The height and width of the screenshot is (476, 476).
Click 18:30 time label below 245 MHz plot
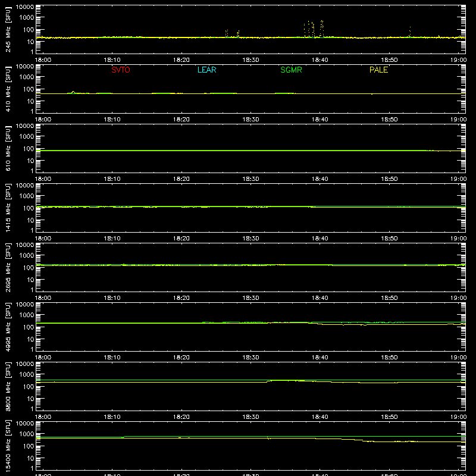point(250,60)
